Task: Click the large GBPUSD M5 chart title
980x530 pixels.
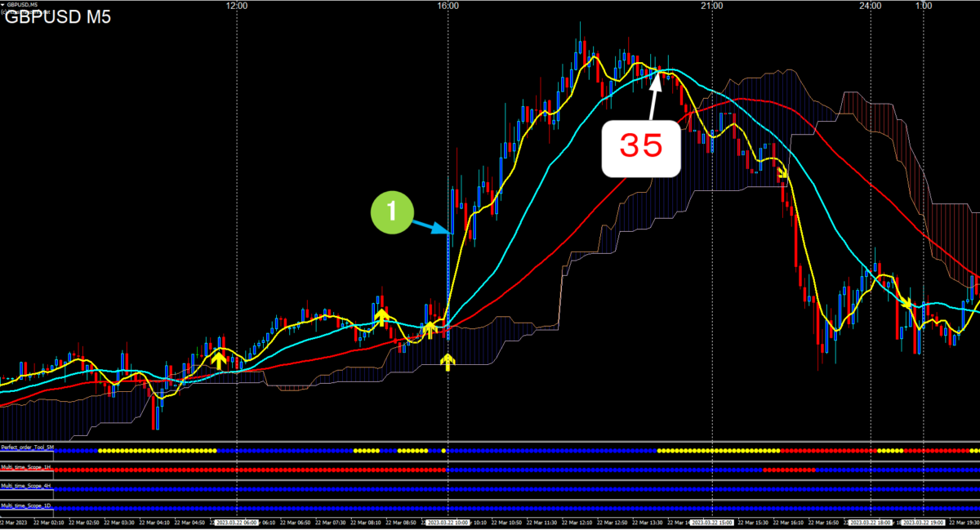Action: tap(59, 19)
